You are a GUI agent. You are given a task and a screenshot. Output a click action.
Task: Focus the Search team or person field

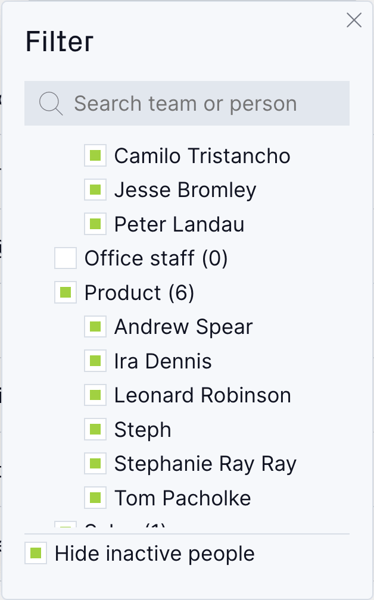pos(187,103)
